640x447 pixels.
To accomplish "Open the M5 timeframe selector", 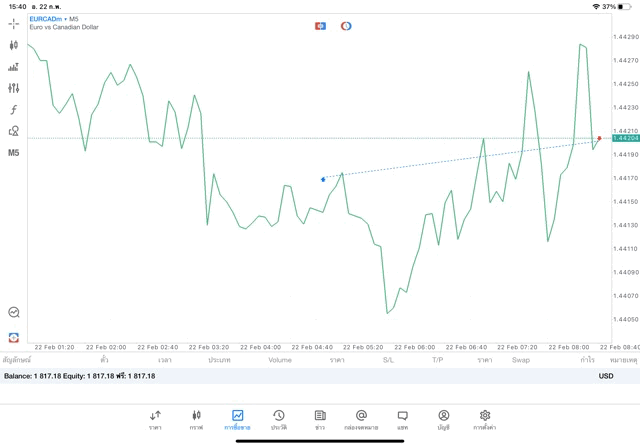I will 14,153.
